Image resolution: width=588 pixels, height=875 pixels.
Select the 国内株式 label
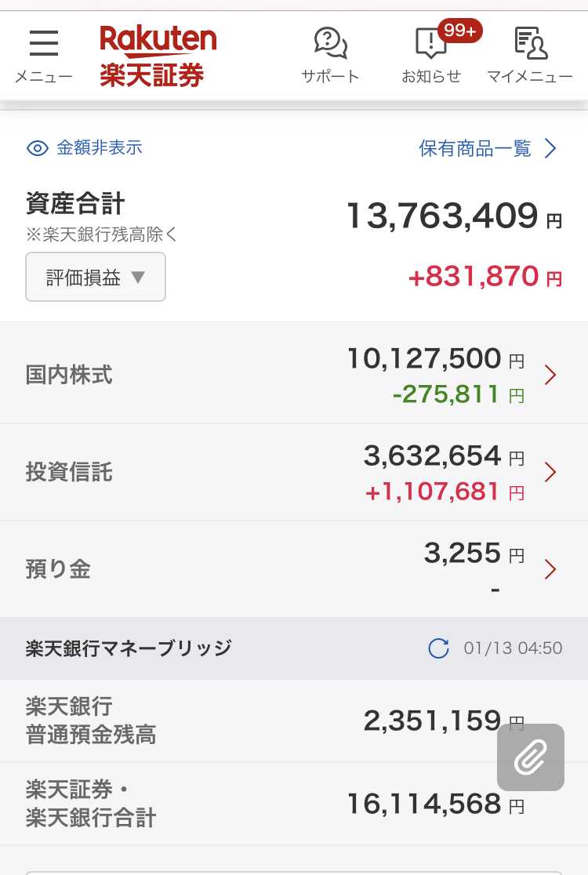click(69, 375)
